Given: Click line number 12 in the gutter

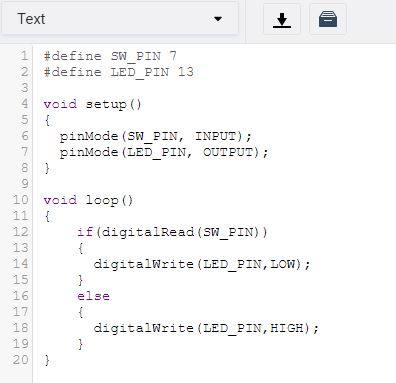Looking at the screenshot, I should tap(21, 232).
